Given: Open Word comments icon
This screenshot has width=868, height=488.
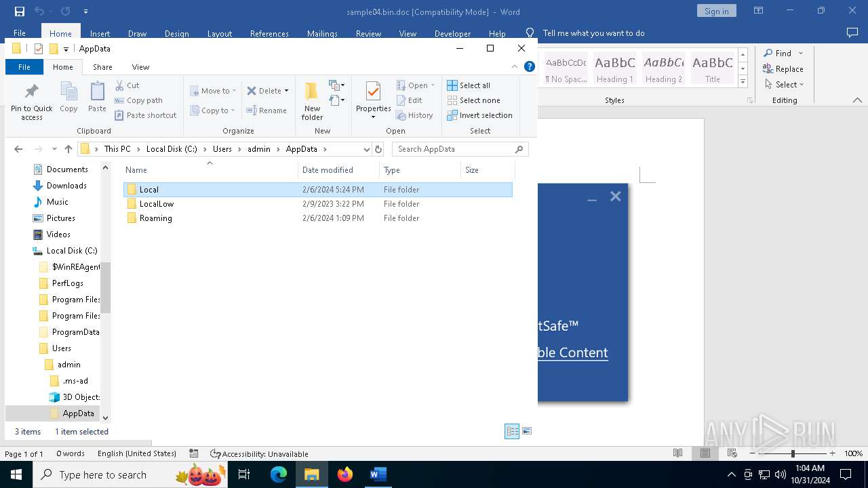Looking at the screenshot, I should [852, 33].
